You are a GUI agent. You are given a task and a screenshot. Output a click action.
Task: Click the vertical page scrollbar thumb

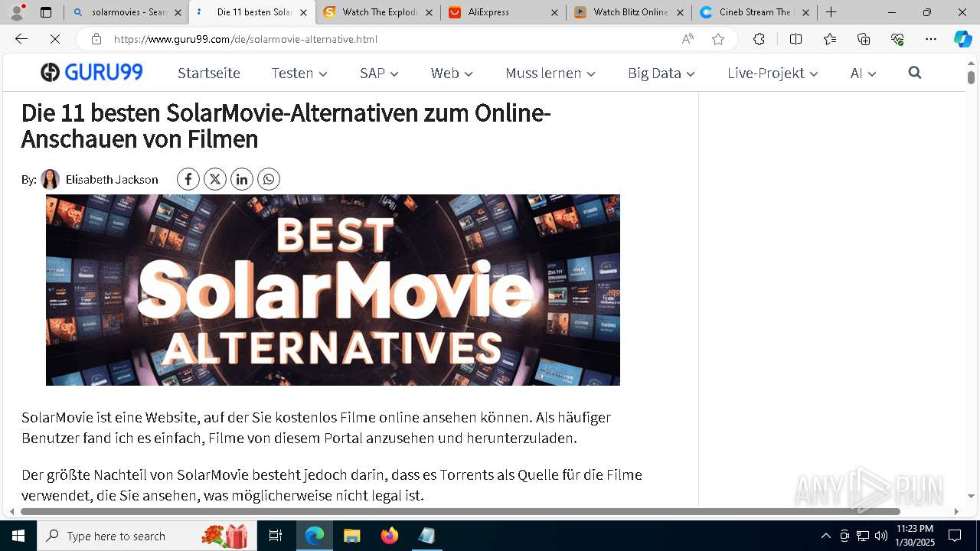click(971, 77)
